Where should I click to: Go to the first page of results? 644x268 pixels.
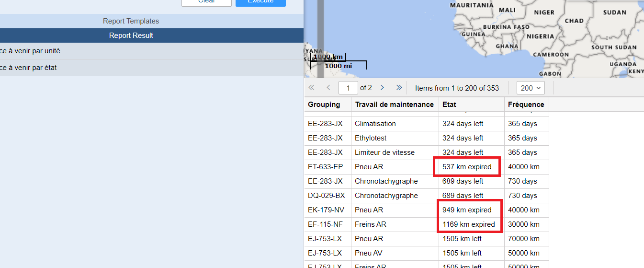tap(312, 88)
